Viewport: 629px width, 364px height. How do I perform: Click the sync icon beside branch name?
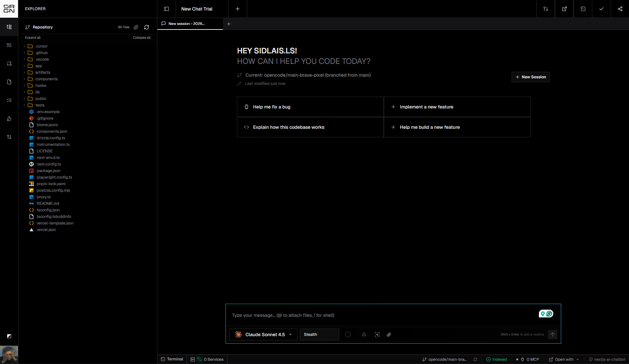click(x=475, y=359)
